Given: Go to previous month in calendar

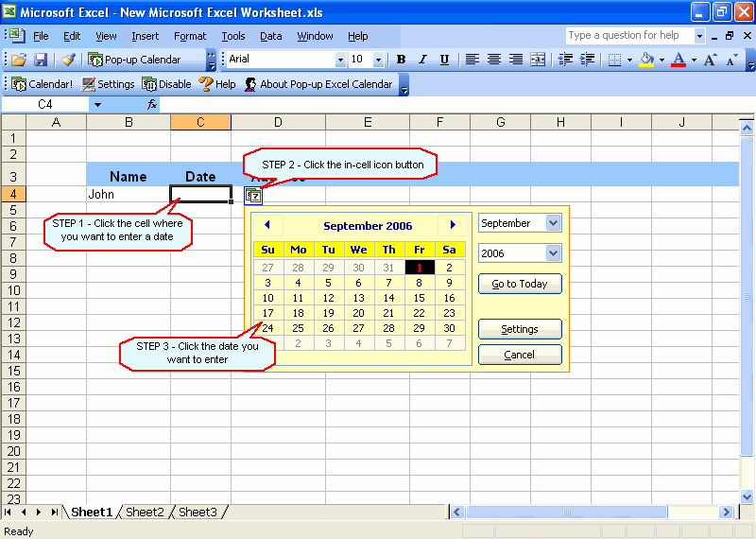Looking at the screenshot, I should tap(267, 225).
